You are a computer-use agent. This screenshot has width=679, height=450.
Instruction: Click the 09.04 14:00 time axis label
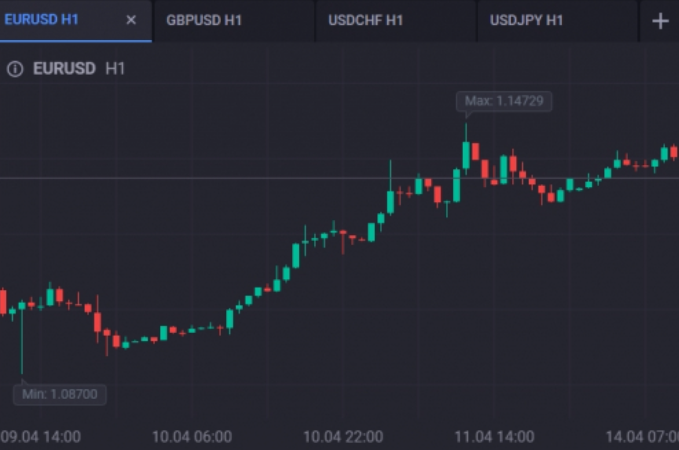click(41, 437)
